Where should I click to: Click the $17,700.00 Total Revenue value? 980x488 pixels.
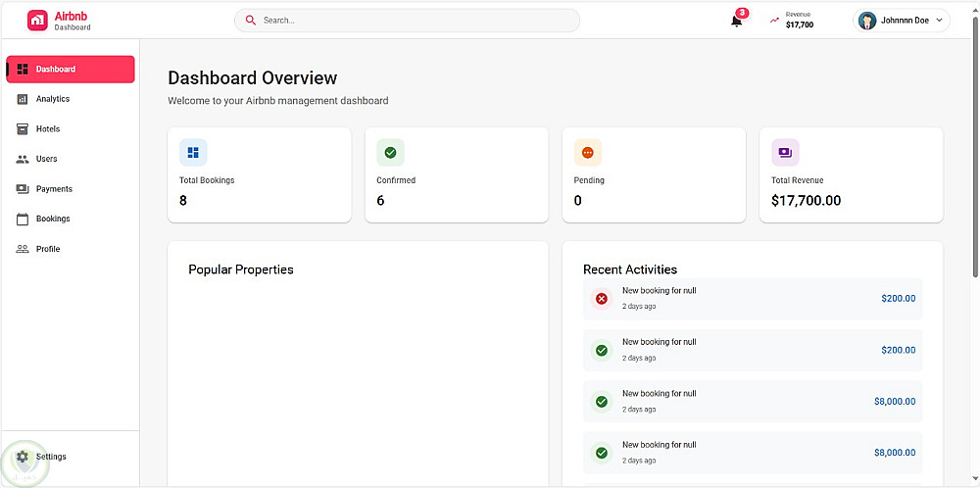tap(806, 201)
